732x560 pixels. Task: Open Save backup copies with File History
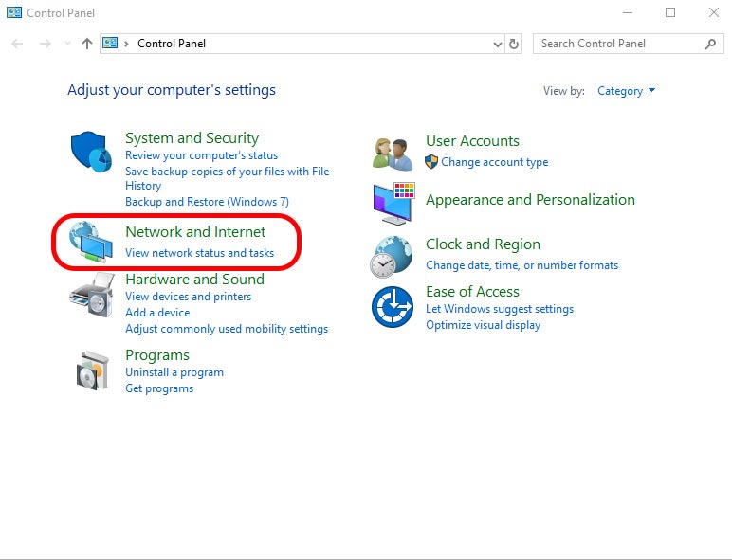(227, 178)
